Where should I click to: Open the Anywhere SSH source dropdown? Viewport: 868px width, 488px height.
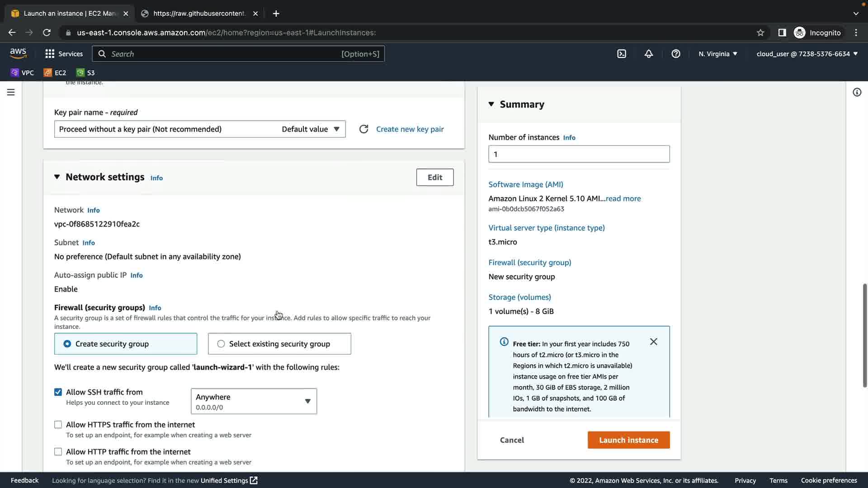(x=254, y=401)
